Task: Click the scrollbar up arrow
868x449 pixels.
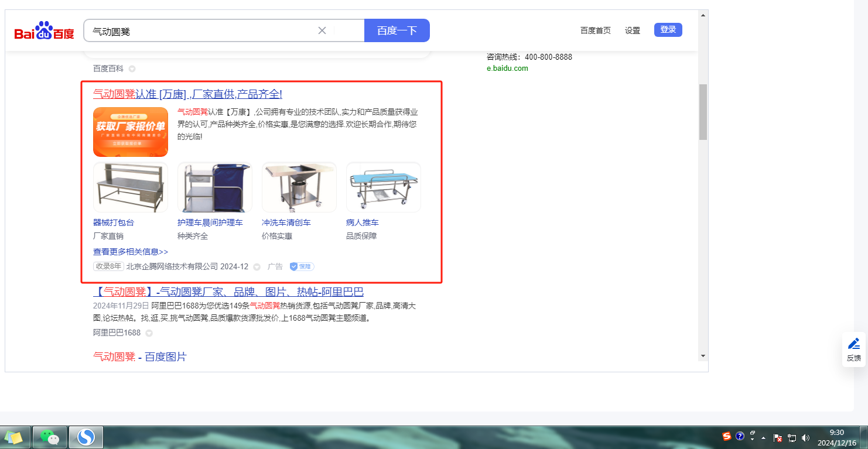Action: [x=703, y=15]
